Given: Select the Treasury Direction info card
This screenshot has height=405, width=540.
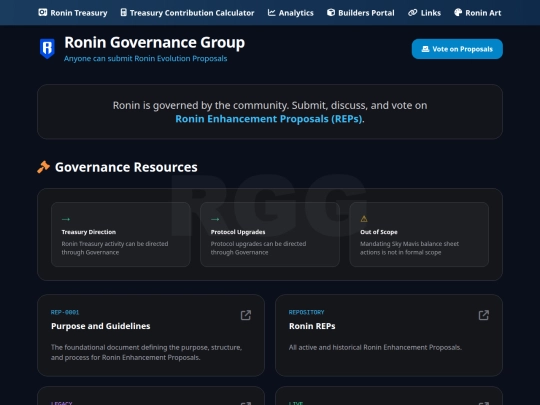Looking at the screenshot, I should [121, 234].
